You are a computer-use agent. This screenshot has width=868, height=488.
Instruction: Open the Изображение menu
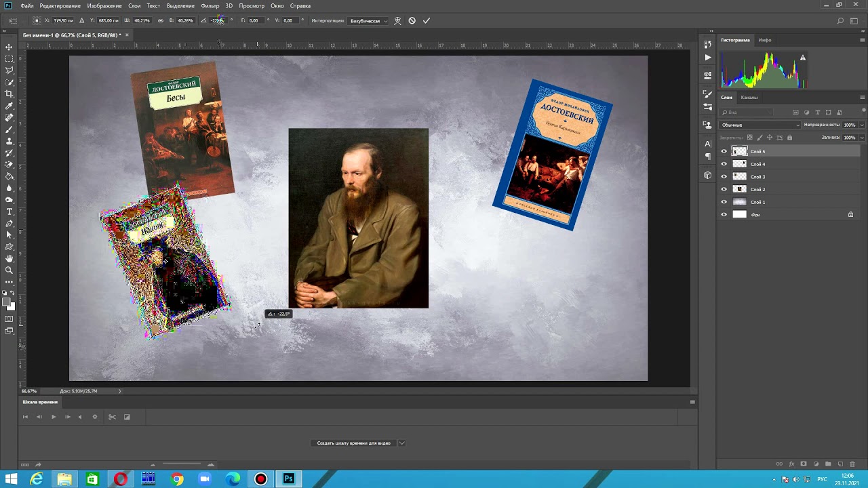[104, 5]
